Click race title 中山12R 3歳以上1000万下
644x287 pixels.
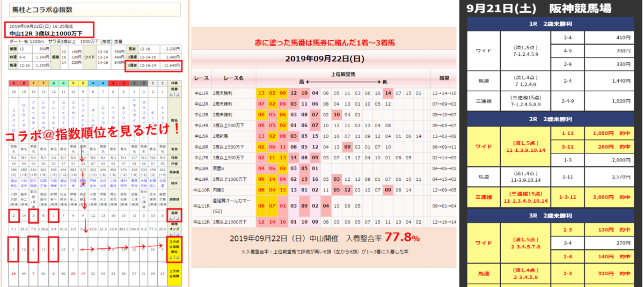coord(46,33)
